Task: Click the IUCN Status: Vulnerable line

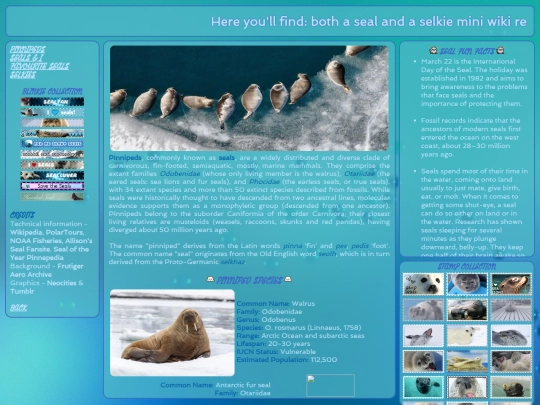Action: pyautogui.click(x=276, y=352)
